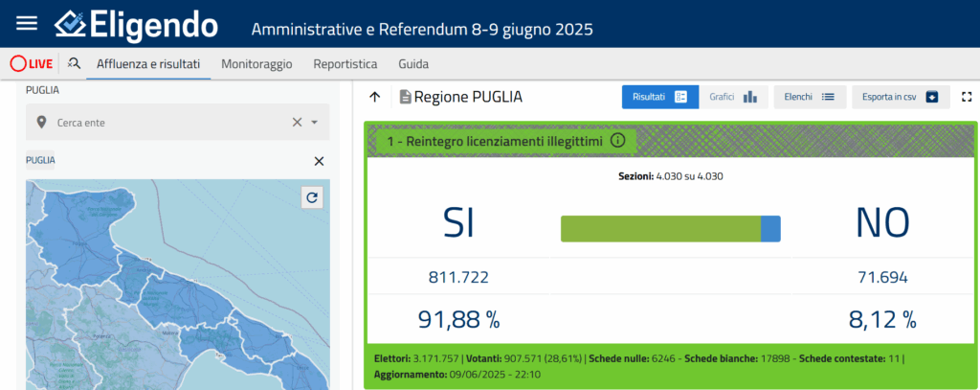Click the magnifier search icon near LIVE

click(75, 64)
